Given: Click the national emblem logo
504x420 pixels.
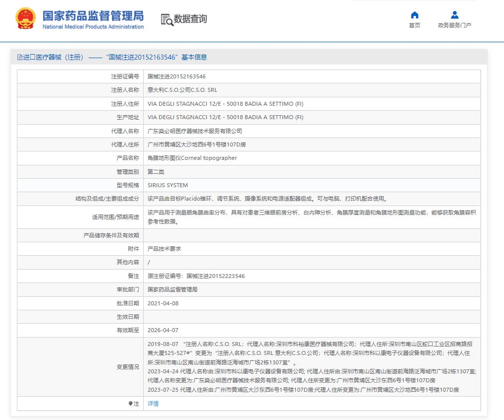Looking at the screenshot, I should point(26,19).
